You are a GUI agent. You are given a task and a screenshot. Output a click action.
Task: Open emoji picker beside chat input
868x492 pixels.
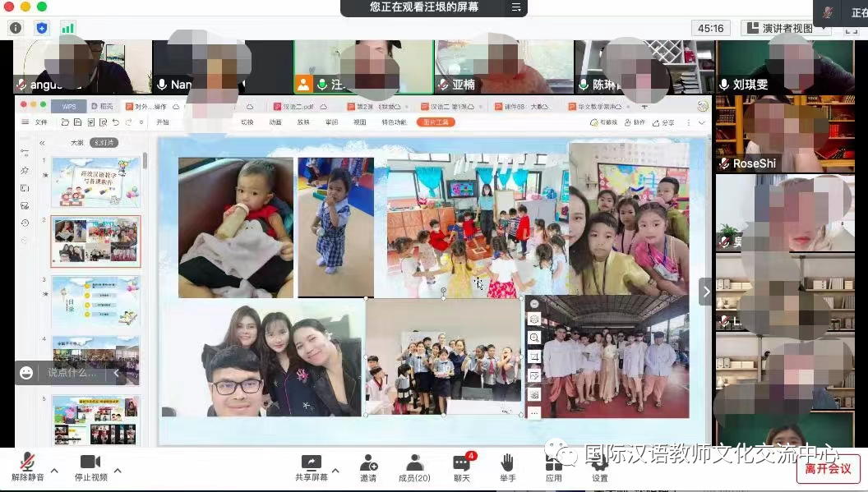pos(26,373)
